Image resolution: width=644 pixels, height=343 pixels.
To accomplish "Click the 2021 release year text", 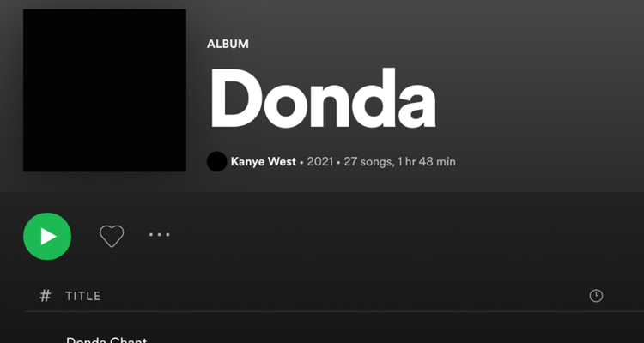I will [320, 162].
